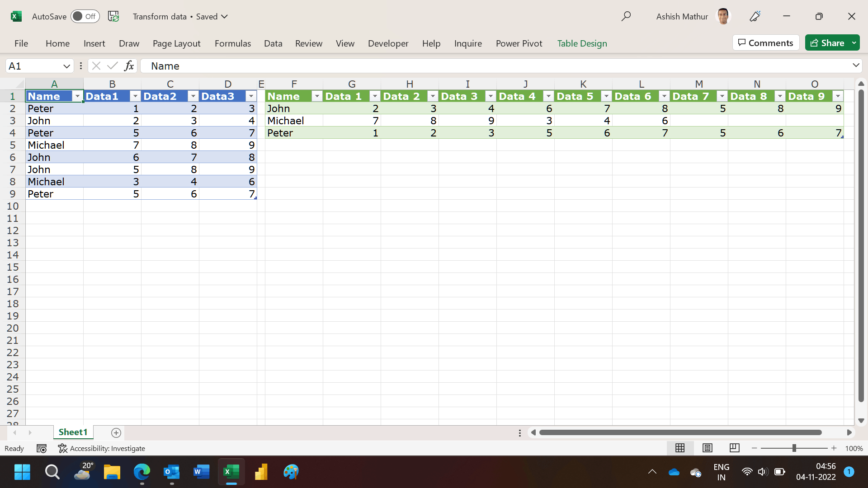Viewport: 868px width, 488px height.
Task: Click the formula bar Enter checkmark icon
Action: (112, 66)
